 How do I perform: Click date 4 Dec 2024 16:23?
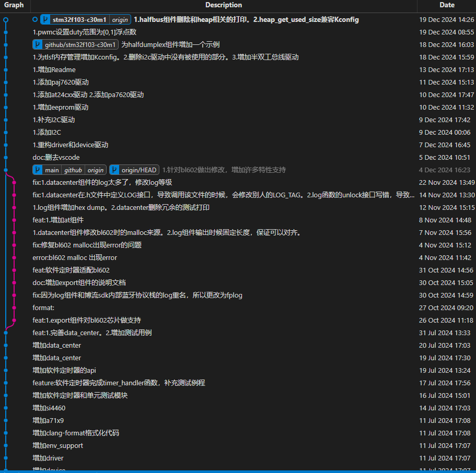tap(445, 170)
